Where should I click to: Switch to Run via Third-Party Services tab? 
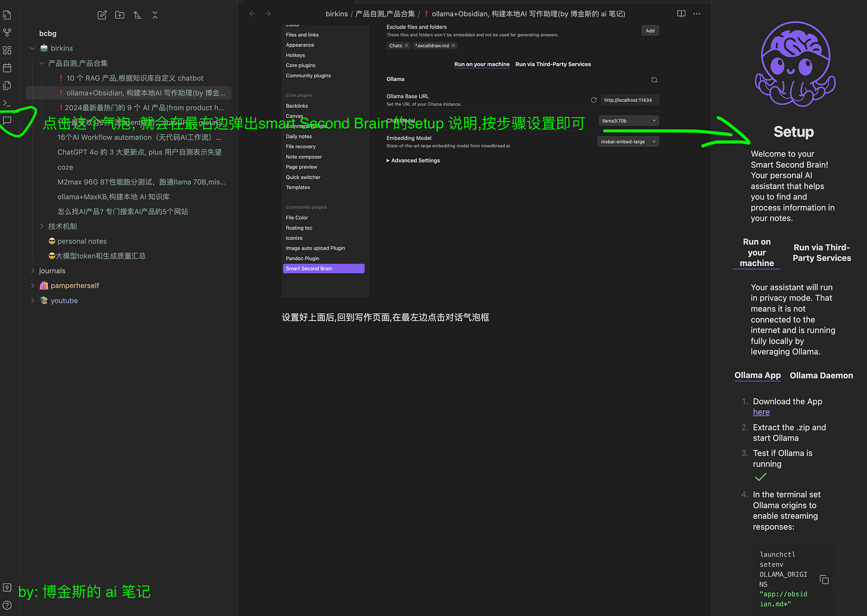pyautogui.click(x=553, y=64)
